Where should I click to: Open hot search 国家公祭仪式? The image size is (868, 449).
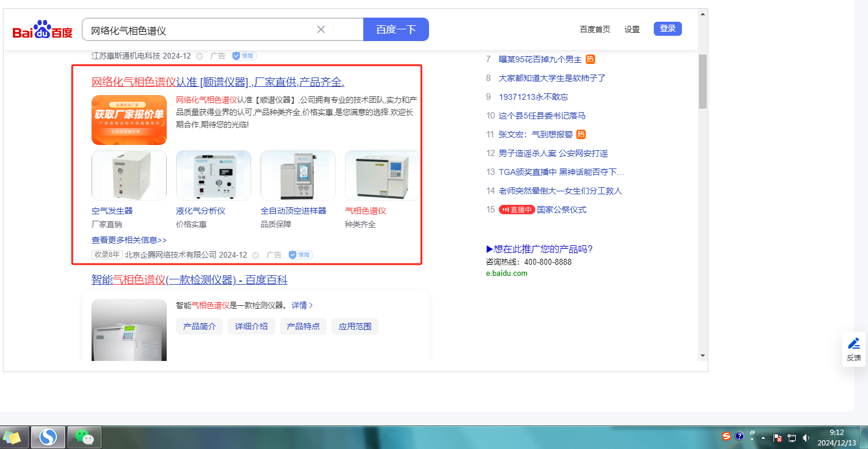pos(562,210)
